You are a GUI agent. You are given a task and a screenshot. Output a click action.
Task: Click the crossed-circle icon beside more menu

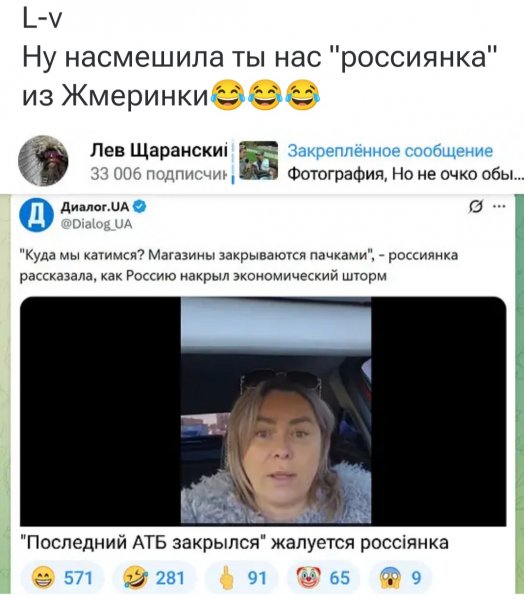(475, 207)
